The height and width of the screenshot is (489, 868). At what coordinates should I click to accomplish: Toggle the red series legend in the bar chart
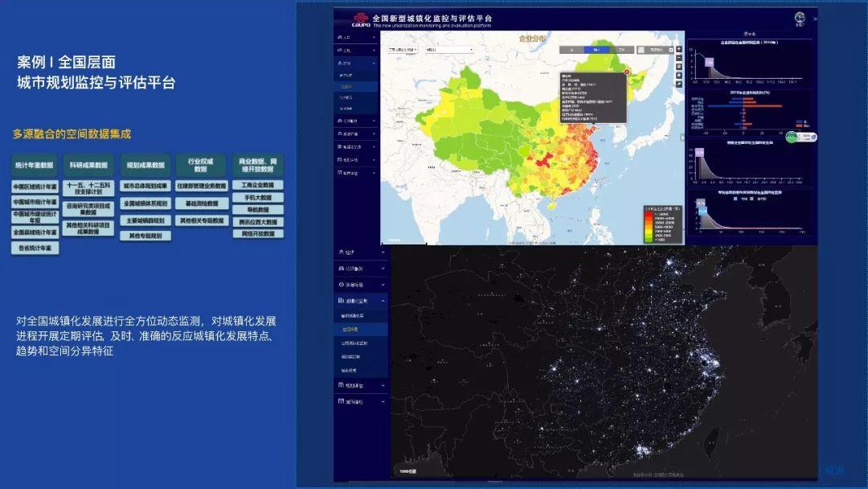point(800,125)
